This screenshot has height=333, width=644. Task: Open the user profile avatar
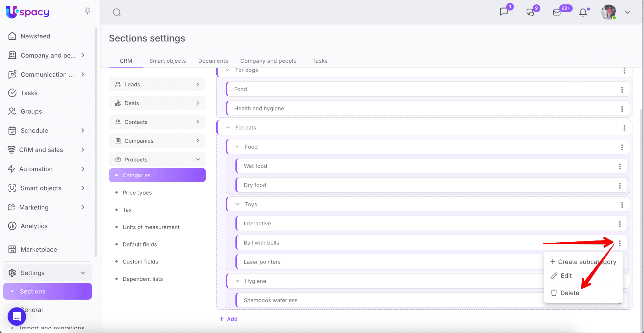pos(608,12)
